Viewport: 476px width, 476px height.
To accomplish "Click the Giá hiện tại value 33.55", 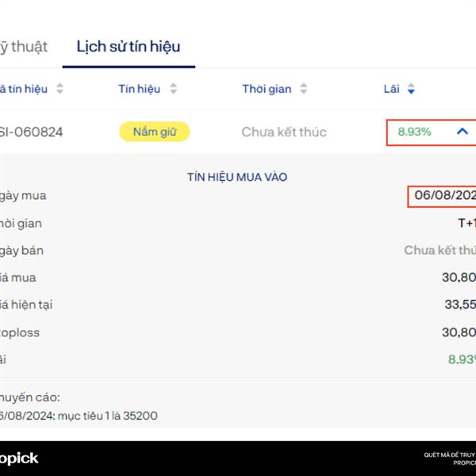I will [460, 305].
